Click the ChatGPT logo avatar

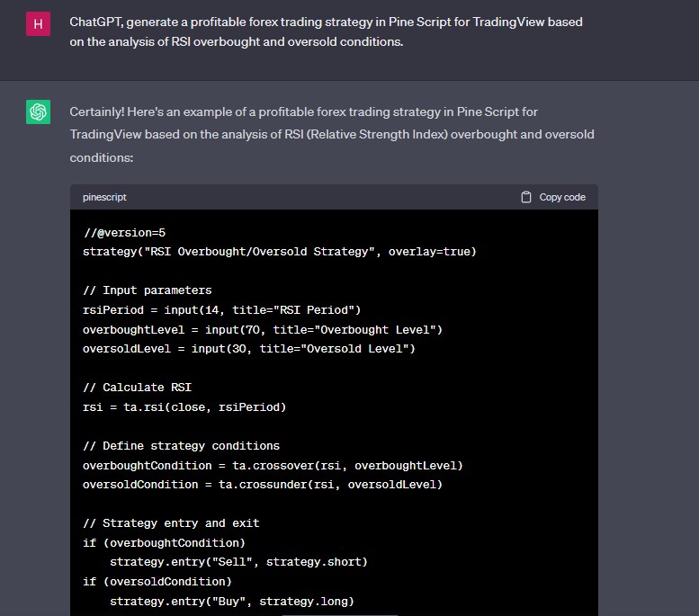pyautogui.click(x=38, y=112)
